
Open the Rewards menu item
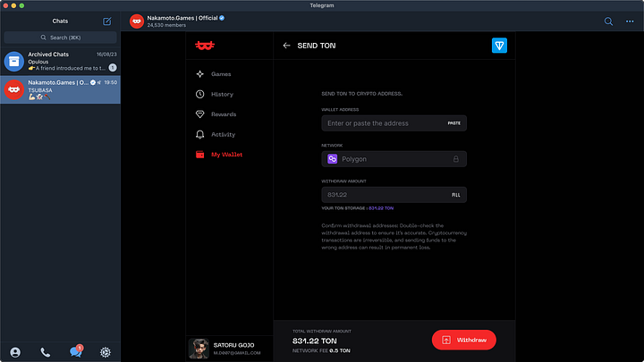(x=224, y=114)
